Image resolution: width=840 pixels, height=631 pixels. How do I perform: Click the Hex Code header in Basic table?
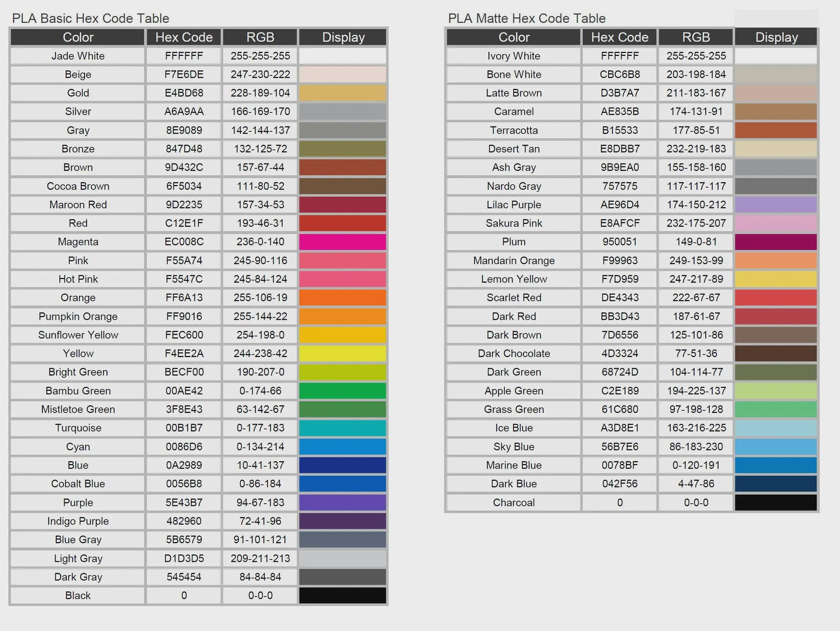click(184, 37)
